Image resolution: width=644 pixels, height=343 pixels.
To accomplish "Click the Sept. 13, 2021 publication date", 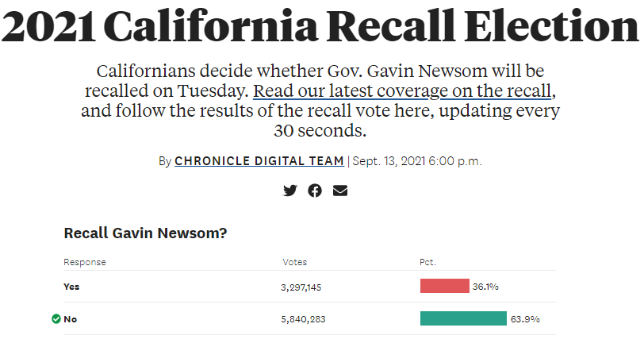I will click(x=416, y=161).
